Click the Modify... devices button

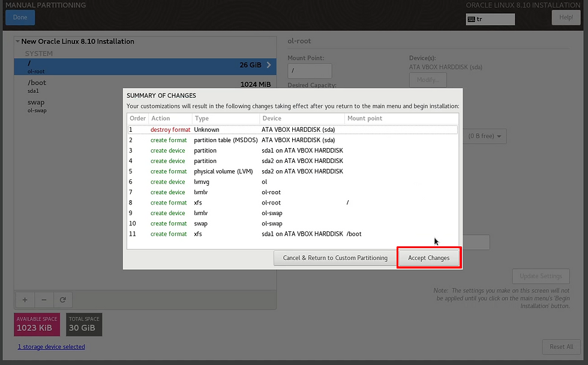click(428, 80)
